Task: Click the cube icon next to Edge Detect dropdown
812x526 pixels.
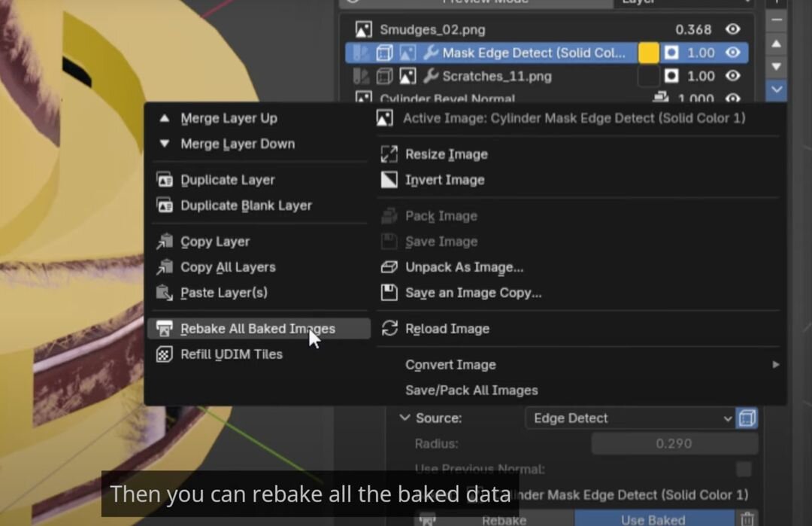Action: pos(747,418)
